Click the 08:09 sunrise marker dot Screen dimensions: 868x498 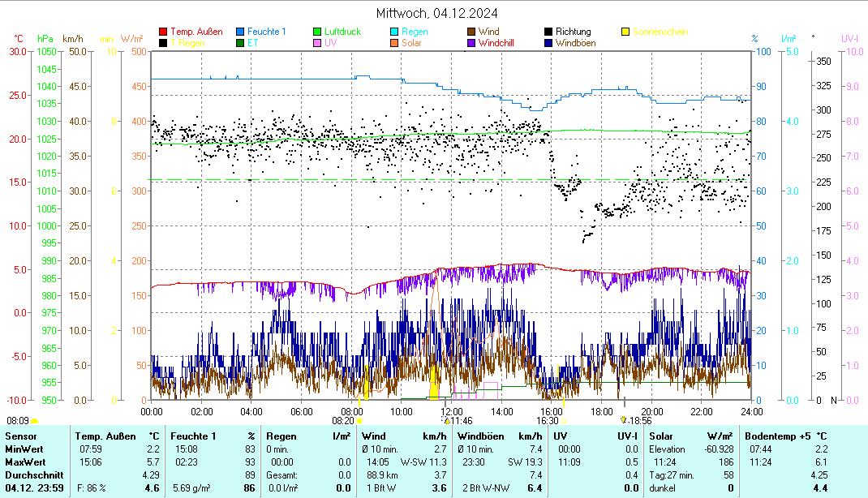(x=34, y=421)
